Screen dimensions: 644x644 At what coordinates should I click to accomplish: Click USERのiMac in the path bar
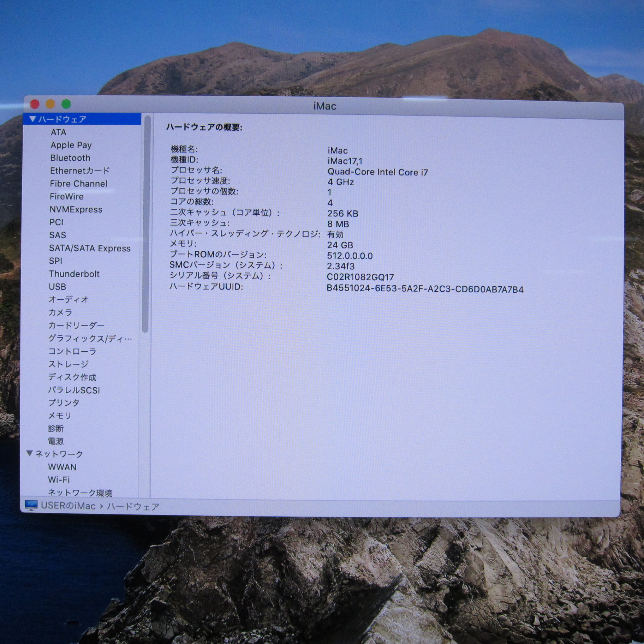point(68,506)
